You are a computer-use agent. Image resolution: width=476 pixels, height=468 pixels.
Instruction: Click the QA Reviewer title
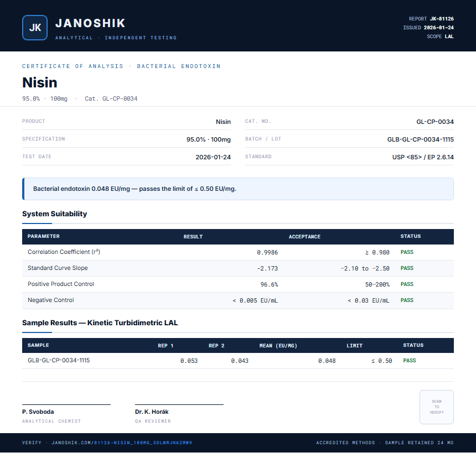click(x=153, y=421)
